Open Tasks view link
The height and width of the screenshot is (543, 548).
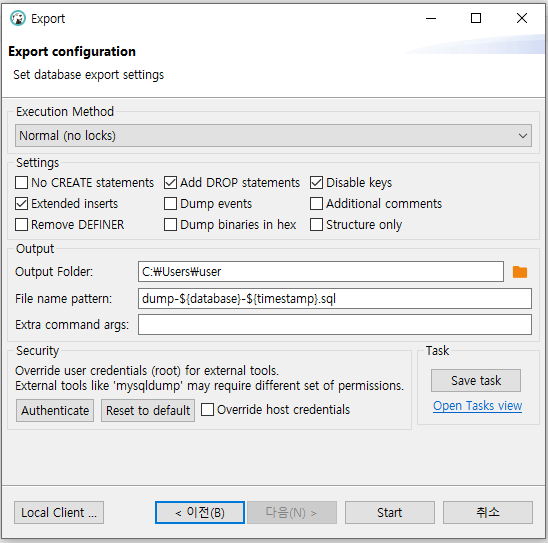[x=477, y=406]
